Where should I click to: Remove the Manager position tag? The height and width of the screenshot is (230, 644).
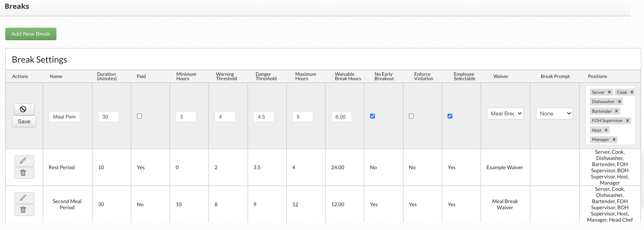click(614, 139)
